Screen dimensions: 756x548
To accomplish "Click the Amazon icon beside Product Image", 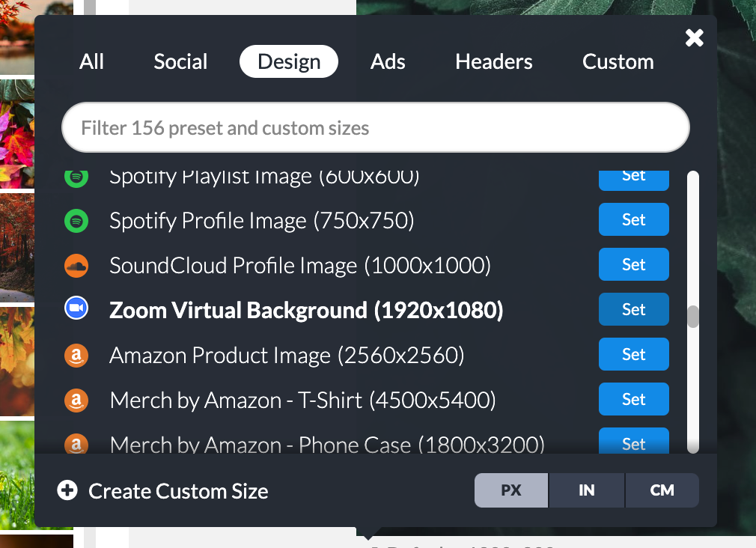I will [x=76, y=355].
